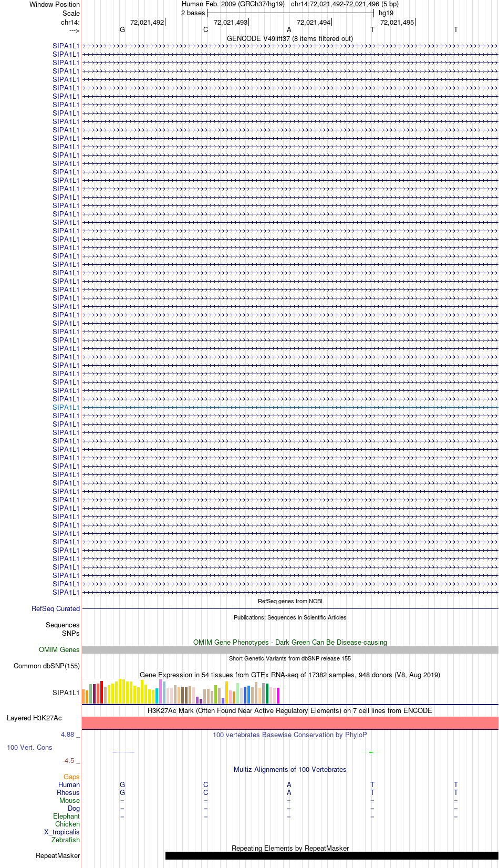Click the Mouse alignment row label
This screenshot has width=499, height=868.
pyautogui.click(x=70, y=800)
